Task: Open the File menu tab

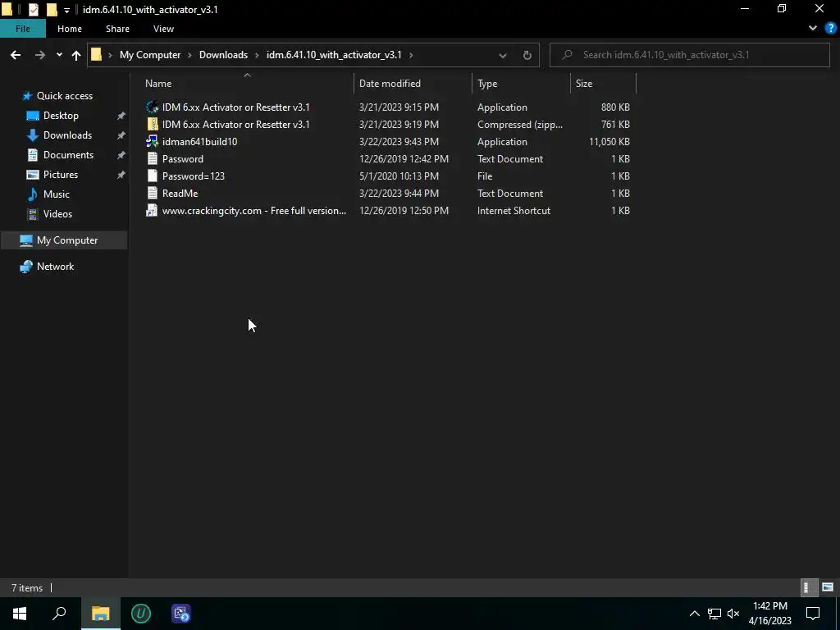Action: (x=23, y=29)
